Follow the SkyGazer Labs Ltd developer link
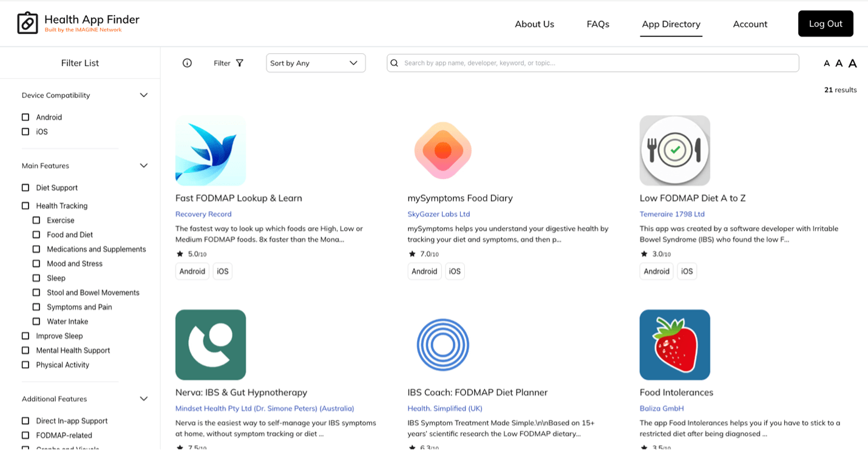This screenshot has height=452, width=868. click(438, 214)
